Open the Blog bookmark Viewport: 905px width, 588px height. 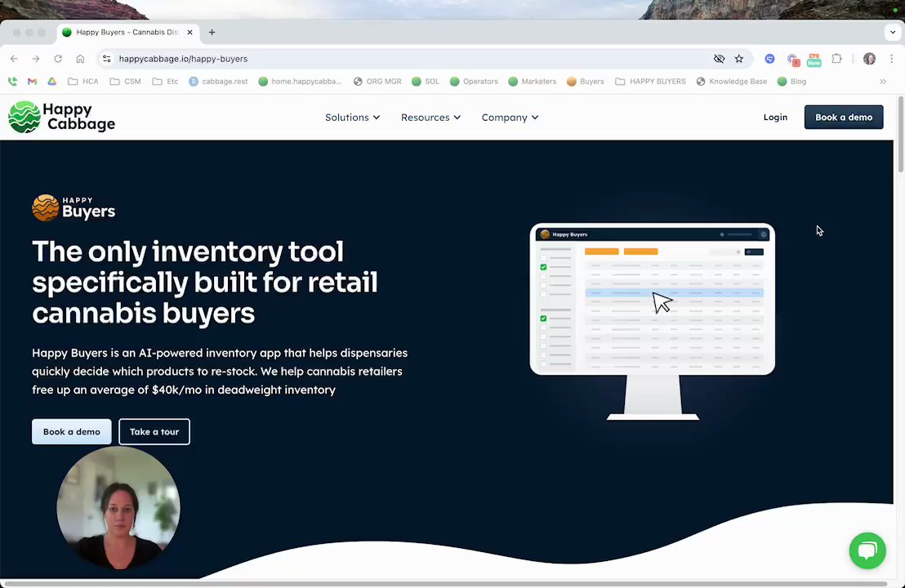click(792, 82)
